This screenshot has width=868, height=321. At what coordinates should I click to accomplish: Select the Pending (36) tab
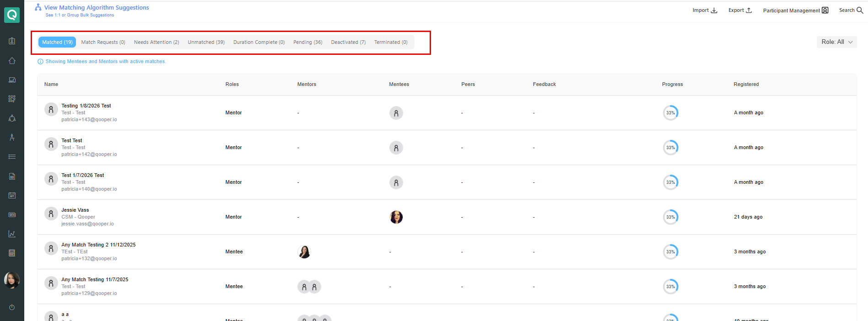307,42
